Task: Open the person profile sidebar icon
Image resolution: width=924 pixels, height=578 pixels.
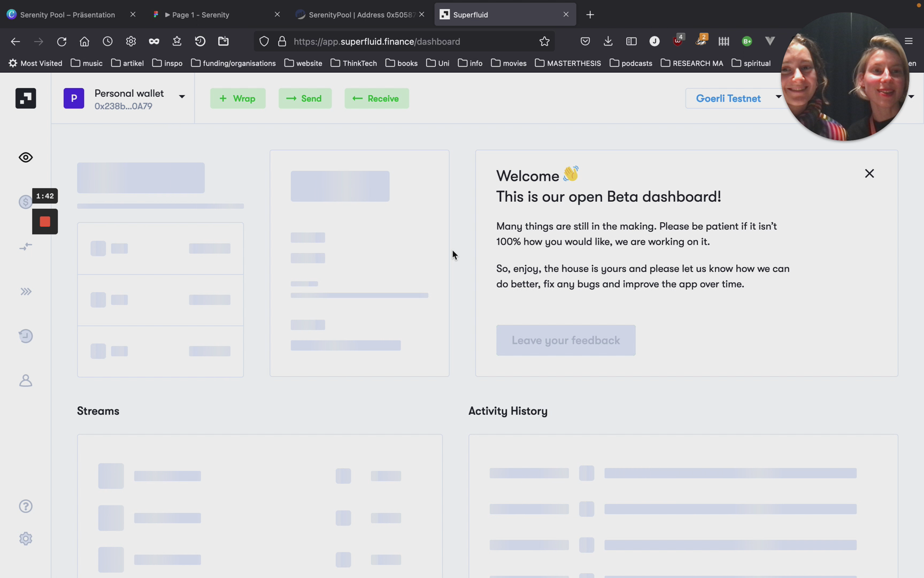Action: tap(26, 381)
